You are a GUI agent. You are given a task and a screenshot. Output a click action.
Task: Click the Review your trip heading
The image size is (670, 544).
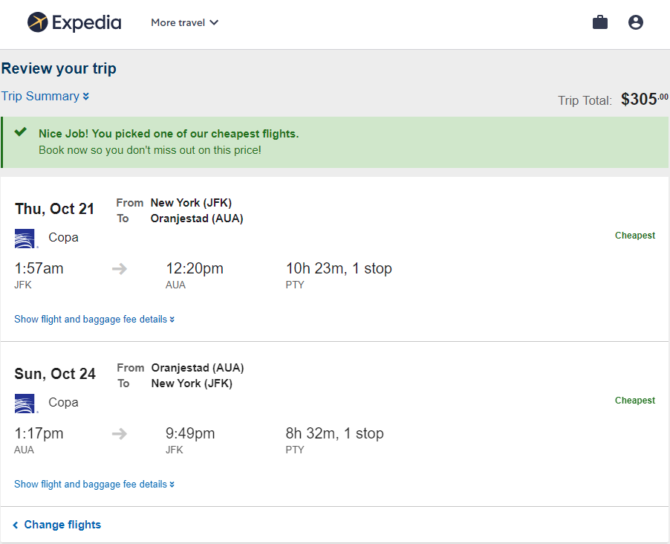pos(59,68)
